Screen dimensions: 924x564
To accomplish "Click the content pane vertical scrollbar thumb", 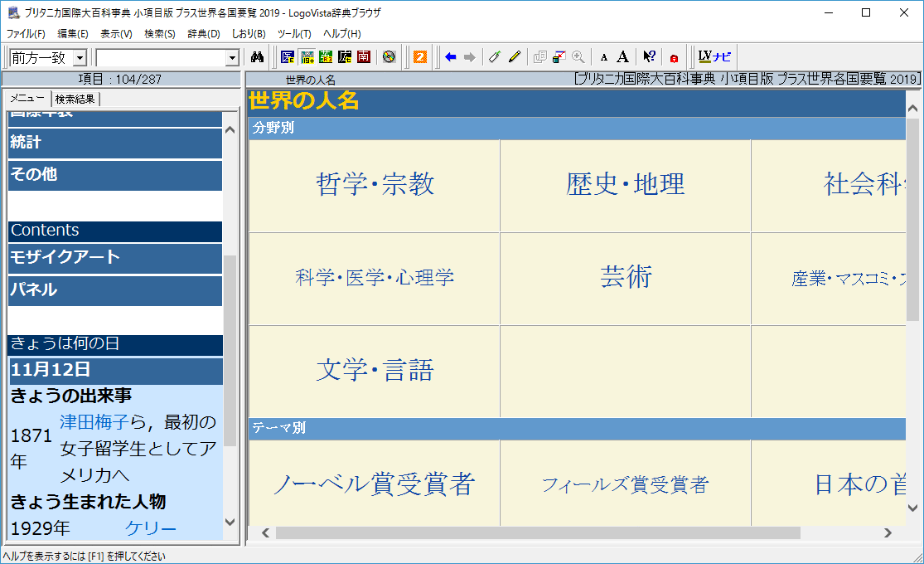I will click(912, 220).
